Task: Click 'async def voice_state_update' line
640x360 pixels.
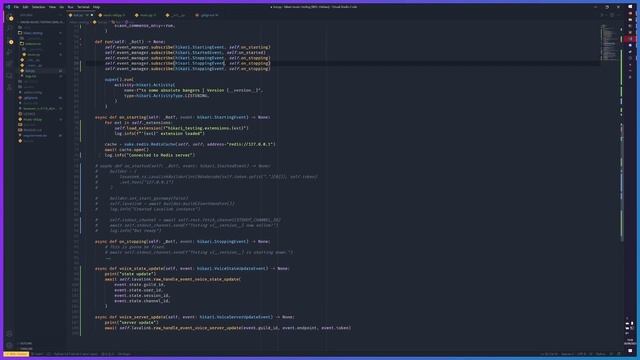Action: click(192, 269)
